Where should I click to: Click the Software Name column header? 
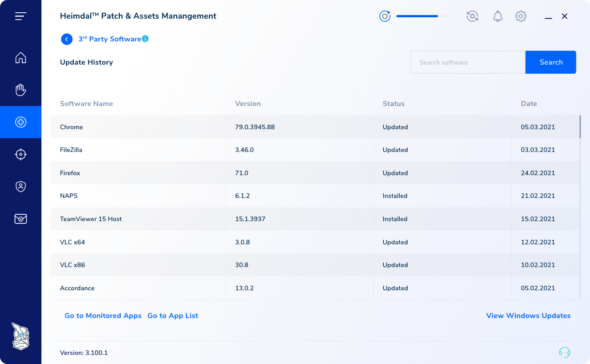(86, 104)
